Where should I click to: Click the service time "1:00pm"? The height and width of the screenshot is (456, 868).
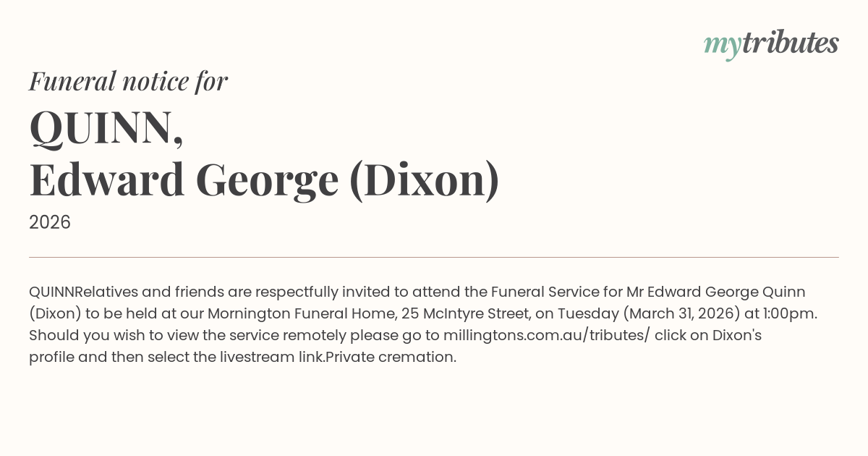pyautogui.click(x=789, y=314)
